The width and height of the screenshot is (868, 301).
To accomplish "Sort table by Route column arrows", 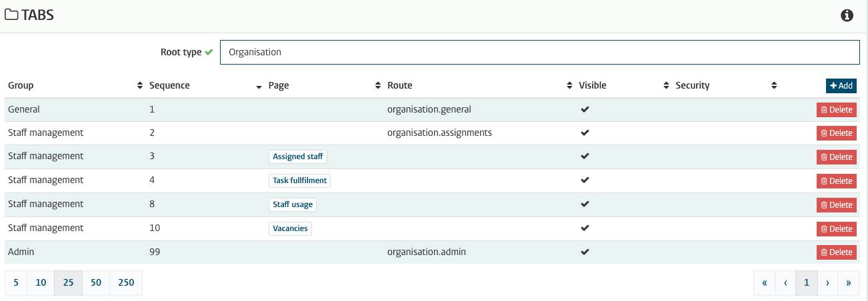I will (x=569, y=85).
